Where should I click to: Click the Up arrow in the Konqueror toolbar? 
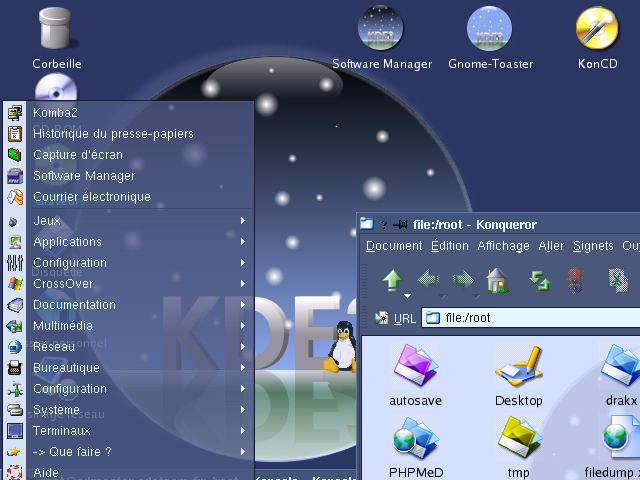(x=392, y=280)
